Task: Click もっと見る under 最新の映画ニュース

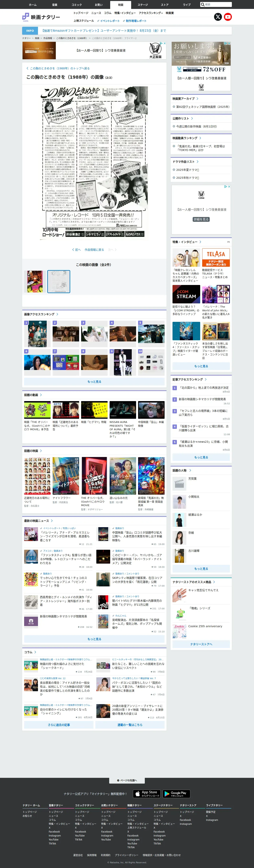Action: tap(94, 639)
